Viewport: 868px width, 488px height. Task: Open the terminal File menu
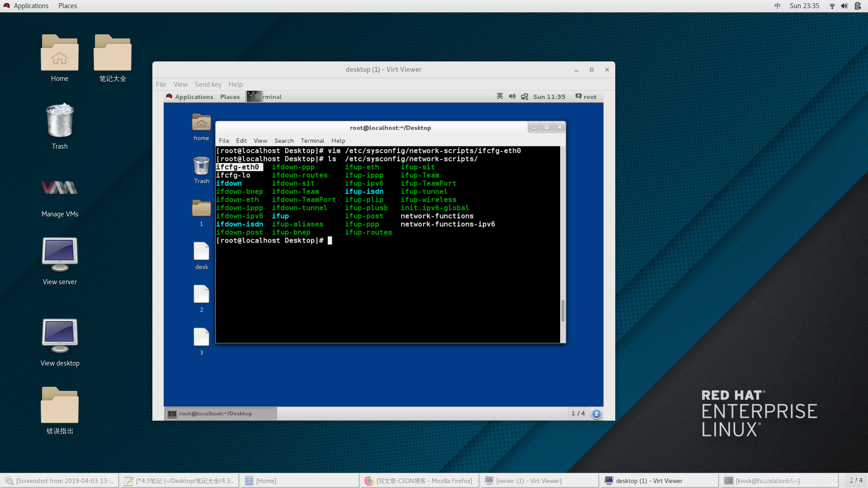(224, 141)
